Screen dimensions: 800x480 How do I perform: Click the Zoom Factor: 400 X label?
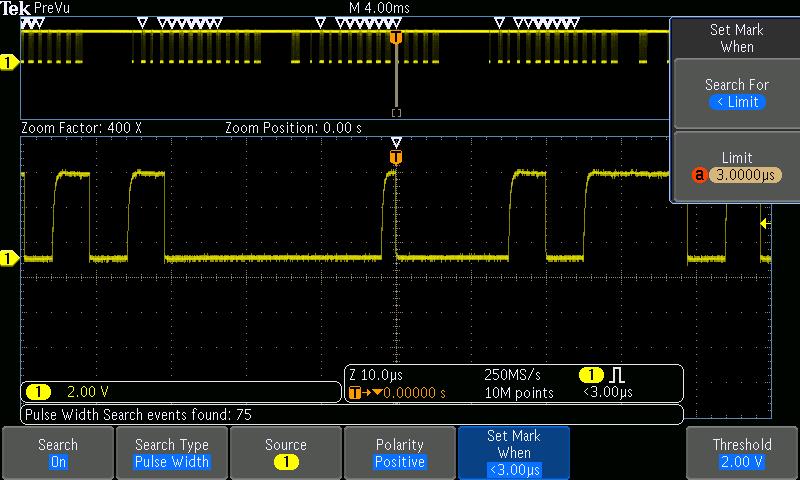pyautogui.click(x=81, y=128)
